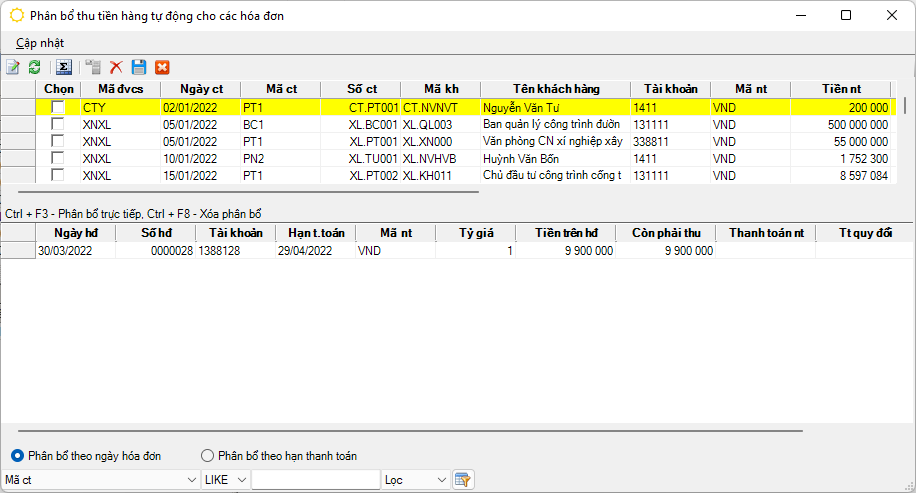
Task: Expand the LIKE operator dropdown
Action: point(241,480)
